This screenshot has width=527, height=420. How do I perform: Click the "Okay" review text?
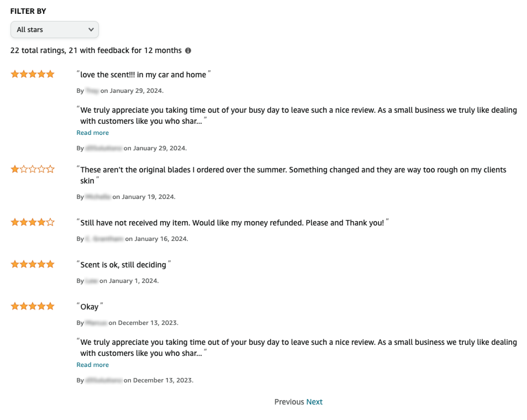[89, 307]
